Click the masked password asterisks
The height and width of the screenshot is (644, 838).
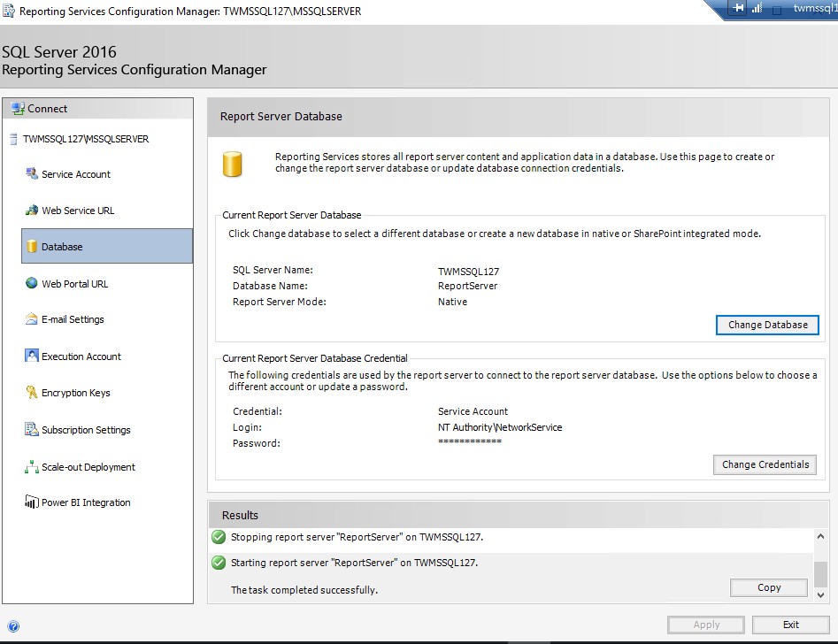[x=470, y=441]
